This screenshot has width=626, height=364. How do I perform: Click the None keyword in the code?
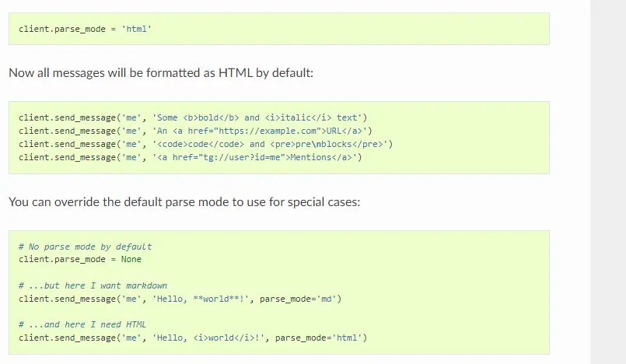point(131,260)
